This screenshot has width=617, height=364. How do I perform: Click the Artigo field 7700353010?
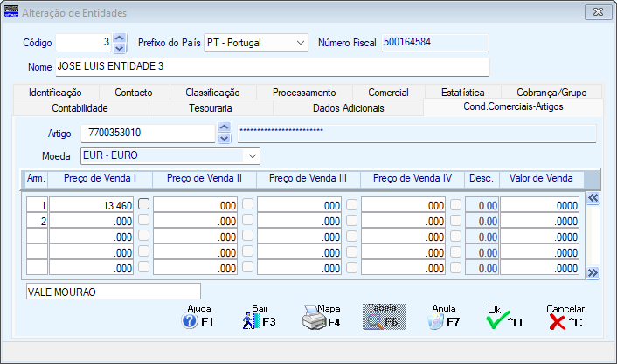(x=148, y=134)
